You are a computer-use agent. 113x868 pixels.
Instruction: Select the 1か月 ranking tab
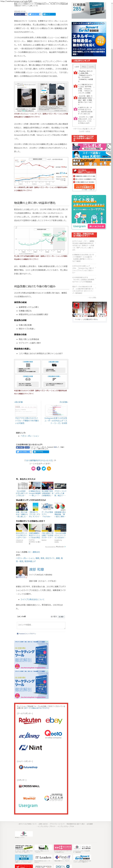pyautogui.click(x=91, y=67)
